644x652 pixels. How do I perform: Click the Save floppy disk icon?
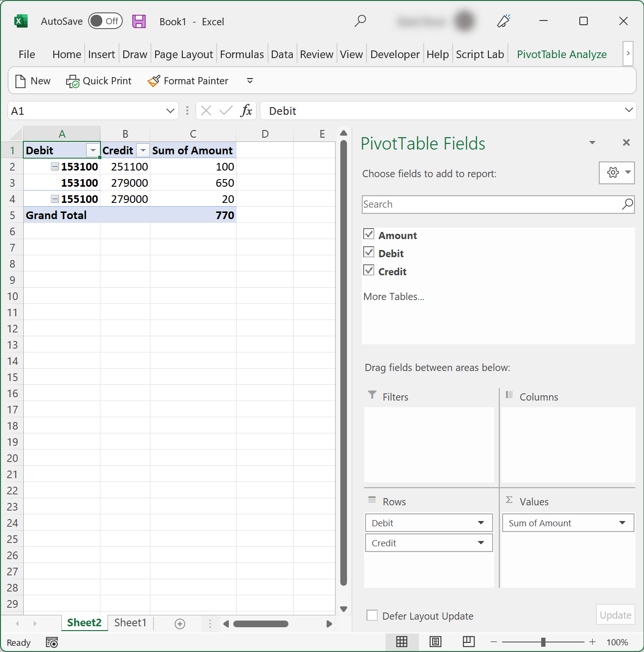pyautogui.click(x=139, y=21)
